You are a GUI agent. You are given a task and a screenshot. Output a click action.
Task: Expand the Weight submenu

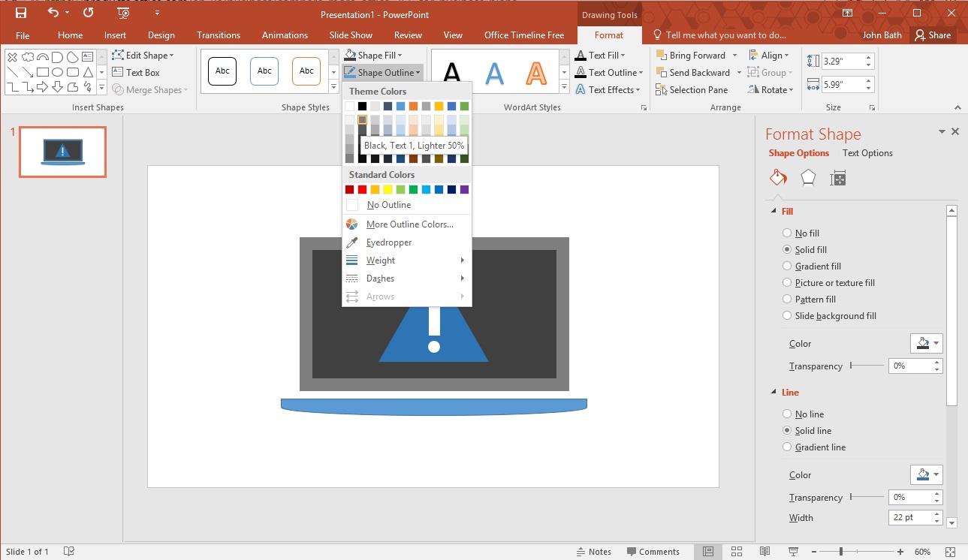[379, 260]
